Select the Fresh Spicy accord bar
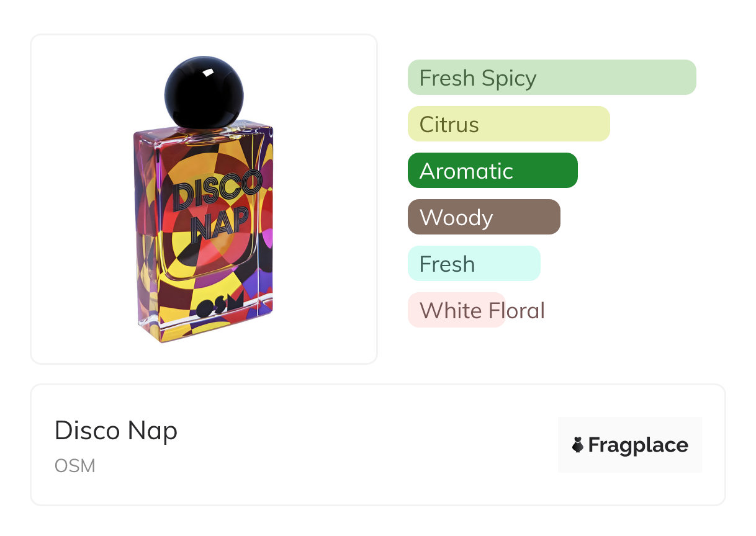The height and width of the screenshot is (536, 756). (x=551, y=78)
